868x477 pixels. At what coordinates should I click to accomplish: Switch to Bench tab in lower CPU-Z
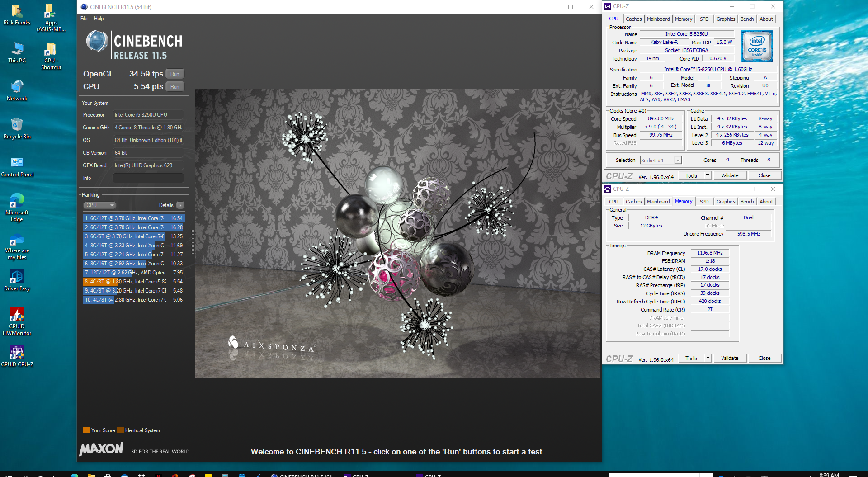point(747,202)
